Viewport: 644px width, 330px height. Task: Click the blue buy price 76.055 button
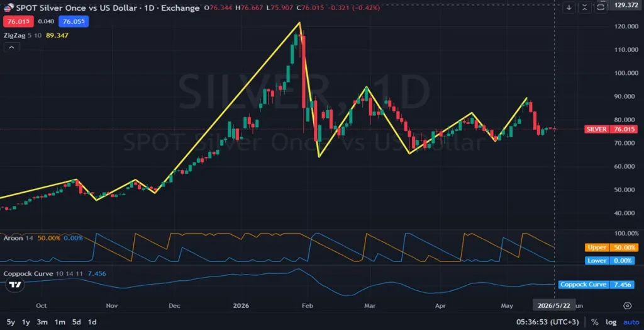[x=74, y=21]
